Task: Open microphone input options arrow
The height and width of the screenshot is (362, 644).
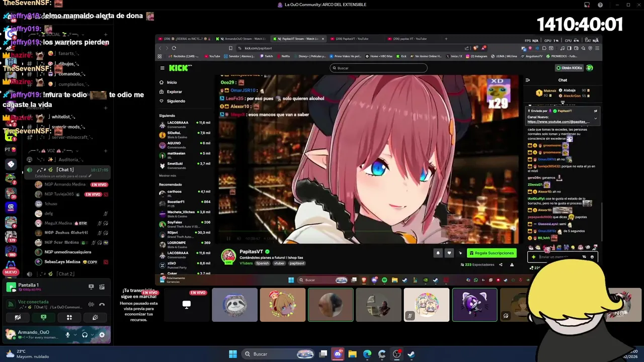Action: (75, 334)
